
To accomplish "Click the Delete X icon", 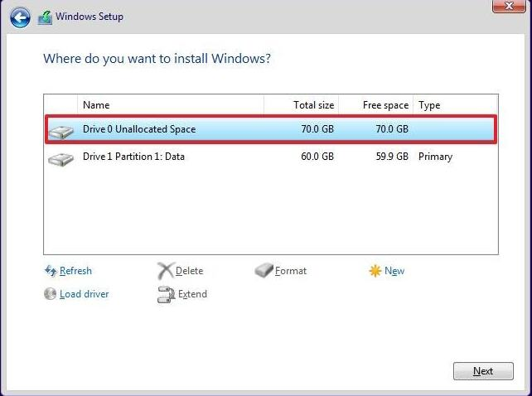I will pos(166,271).
